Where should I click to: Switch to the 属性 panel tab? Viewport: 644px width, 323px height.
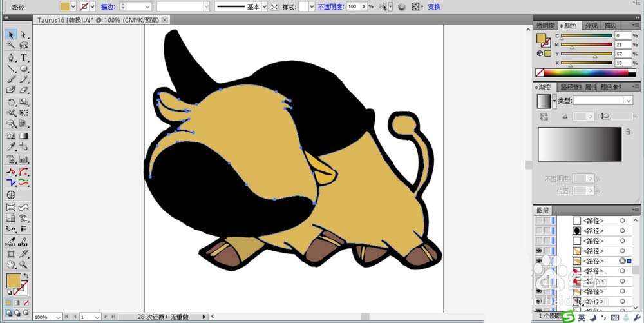coord(591,87)
